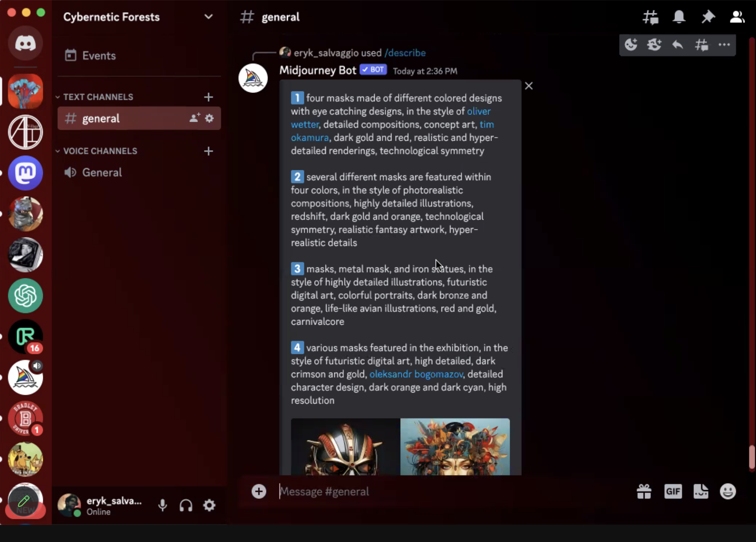
Task: Click the oliver wetter link
Action: pyautogui.click(x=478, y=112)
